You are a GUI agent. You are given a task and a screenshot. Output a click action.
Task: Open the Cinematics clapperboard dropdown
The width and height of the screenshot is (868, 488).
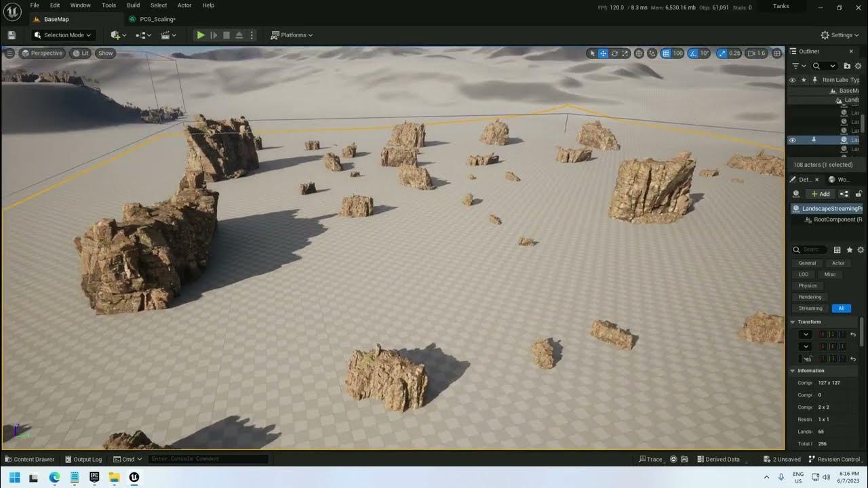[168, 35]
